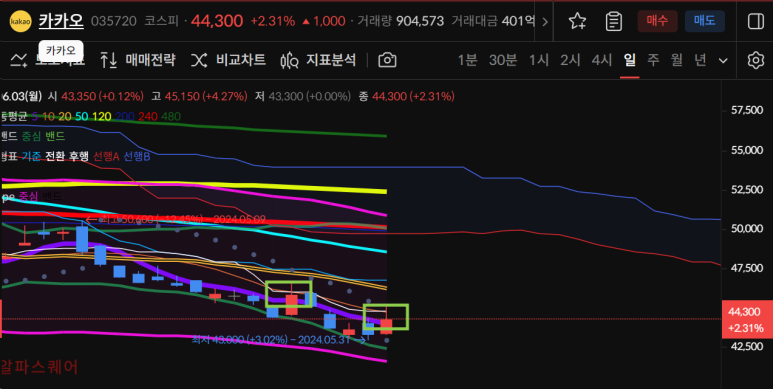
Task: Click the 선행B Ichimoku legend label
Action: pos(137,157)
